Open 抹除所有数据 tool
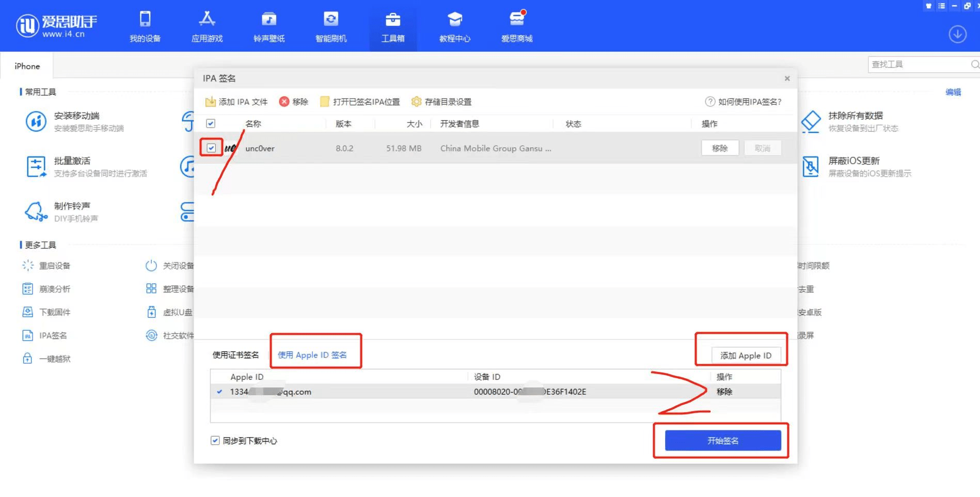The width and height of the screenshot is (980, 497). point(850,121)
